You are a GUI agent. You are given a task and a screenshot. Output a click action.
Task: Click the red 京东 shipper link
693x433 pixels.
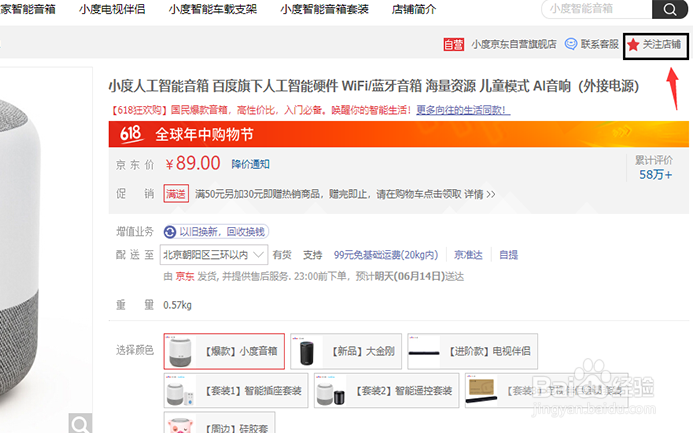coord(185,277)
